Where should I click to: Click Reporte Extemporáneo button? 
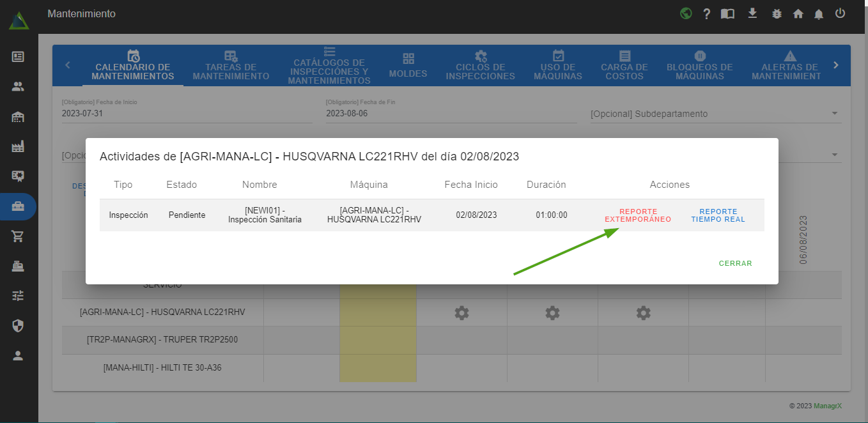pos(638,215)
